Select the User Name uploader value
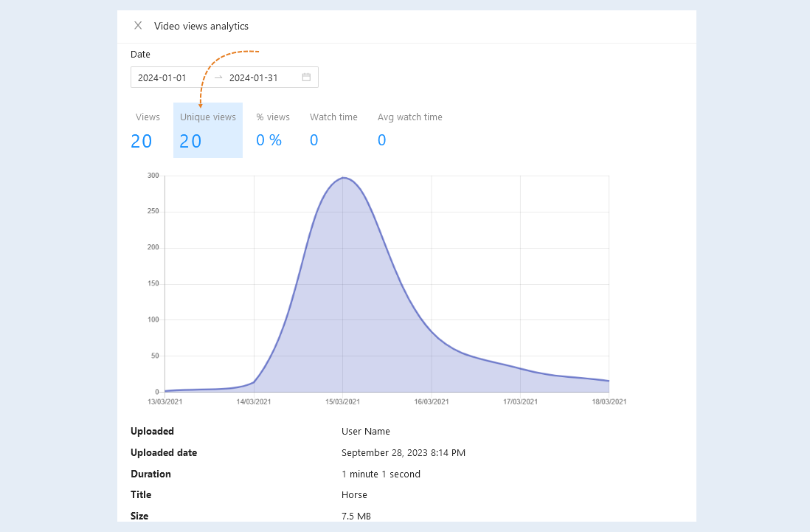810x532 pixels. (x=366, y=431)
